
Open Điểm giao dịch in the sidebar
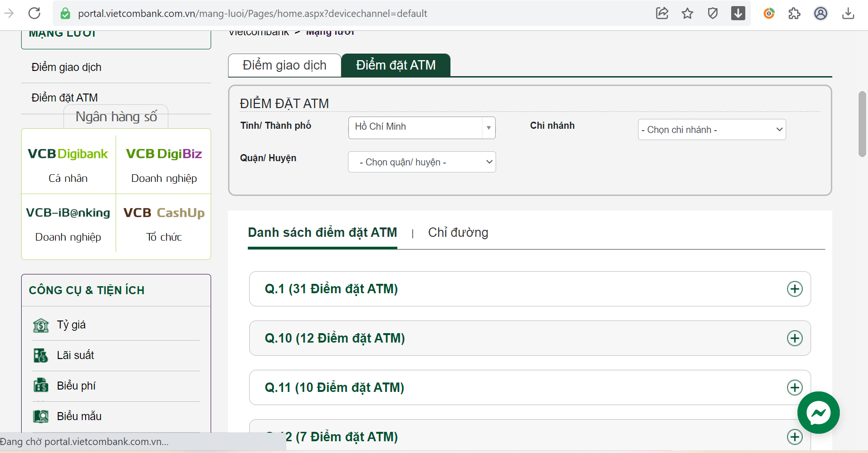click(x=66, y=67)
